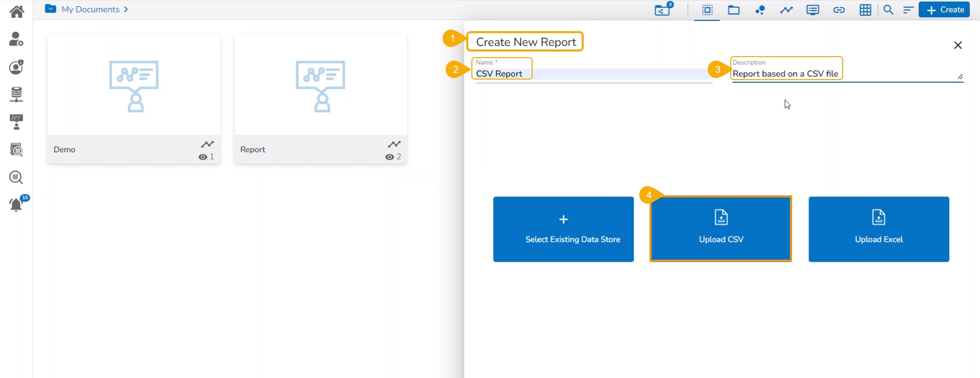
Task: Go to the Home icon in sidebar
Action: click(17, 11)
